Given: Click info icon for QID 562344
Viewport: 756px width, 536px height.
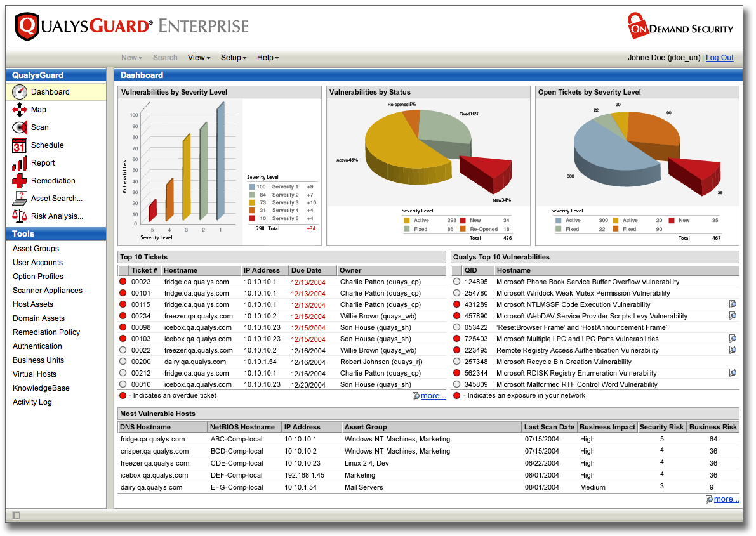Looking at the screenshot, I should [733, 372].
